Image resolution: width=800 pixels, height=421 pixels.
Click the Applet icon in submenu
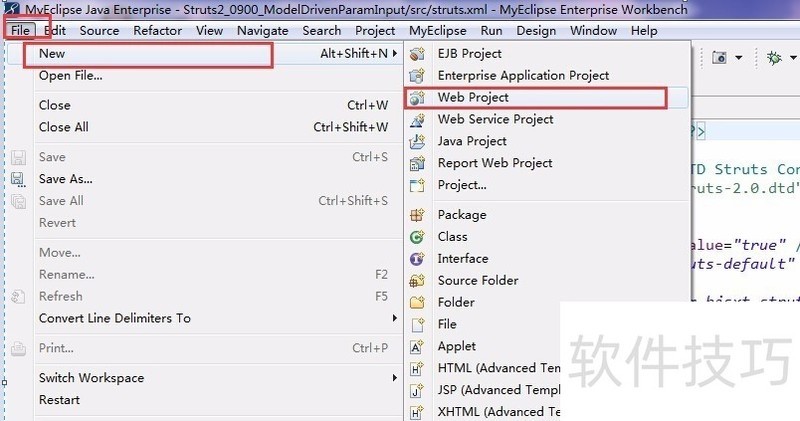click(418, 346)
